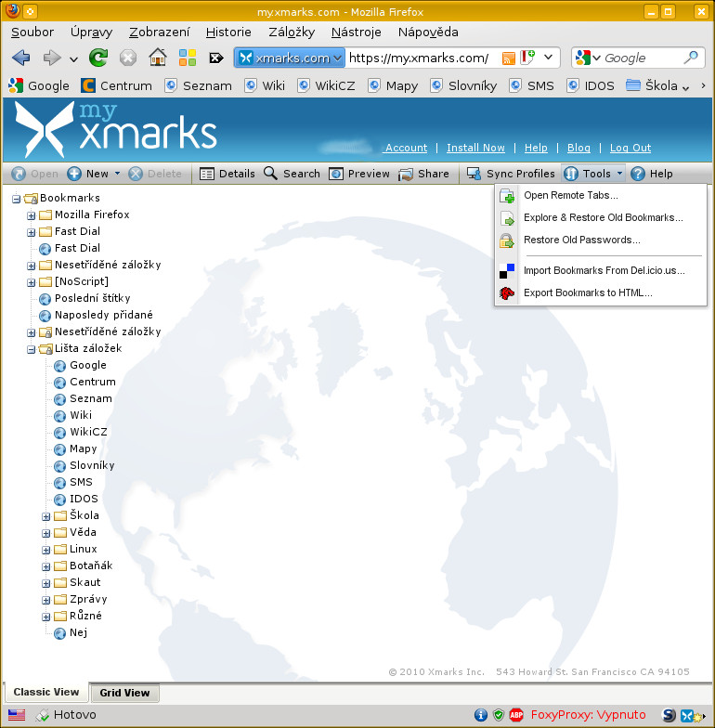This screenshot has width=715, height=728.
Task: Click the Preview toolbar button
Action: tap(358, 174)
